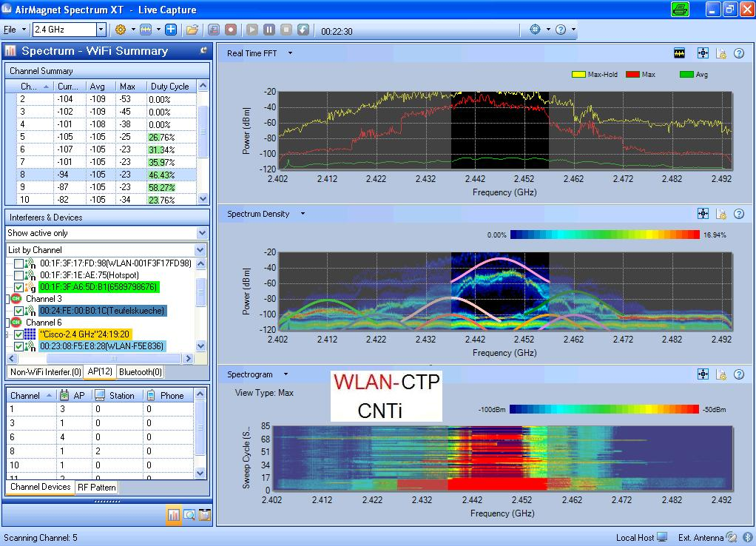Uncheck the Cisco-2.4 GHz device checkbox
Image resolution: width=756 pixels, height=546 pixels.
tap(18, 334)
